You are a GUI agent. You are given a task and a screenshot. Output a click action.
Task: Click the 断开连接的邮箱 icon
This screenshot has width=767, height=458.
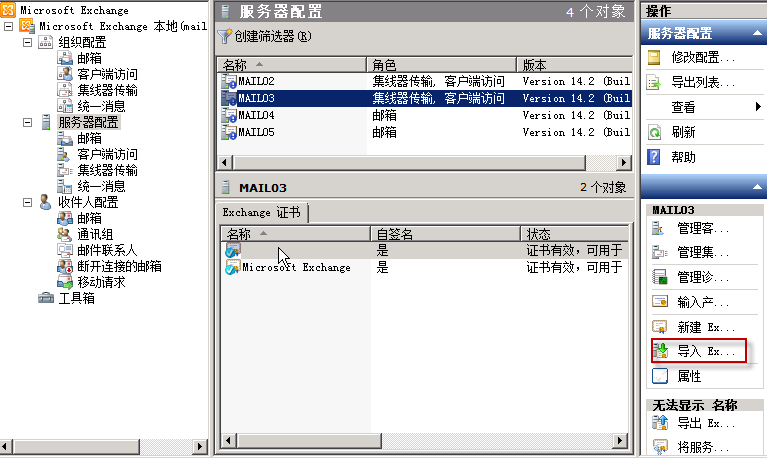click(x=65, y=266)
